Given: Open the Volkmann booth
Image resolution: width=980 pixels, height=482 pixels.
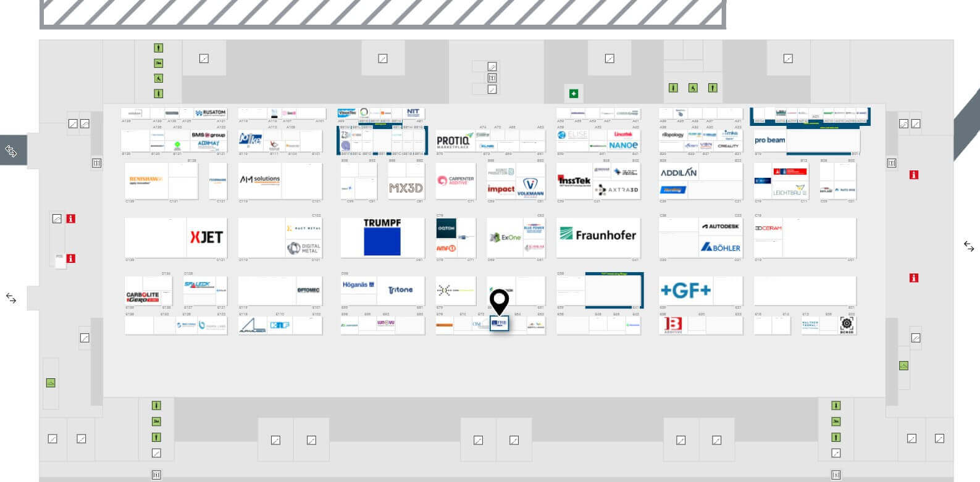Looking at the screenshot, I should click(530, 188).
